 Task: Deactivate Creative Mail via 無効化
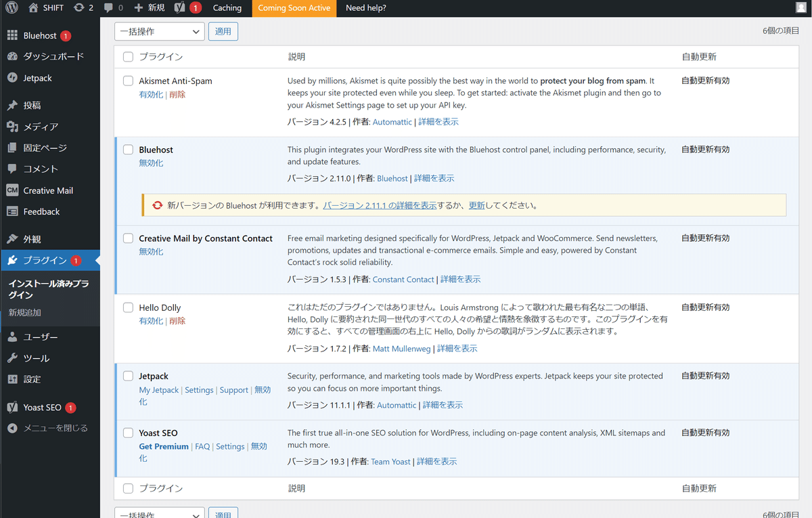151,252
